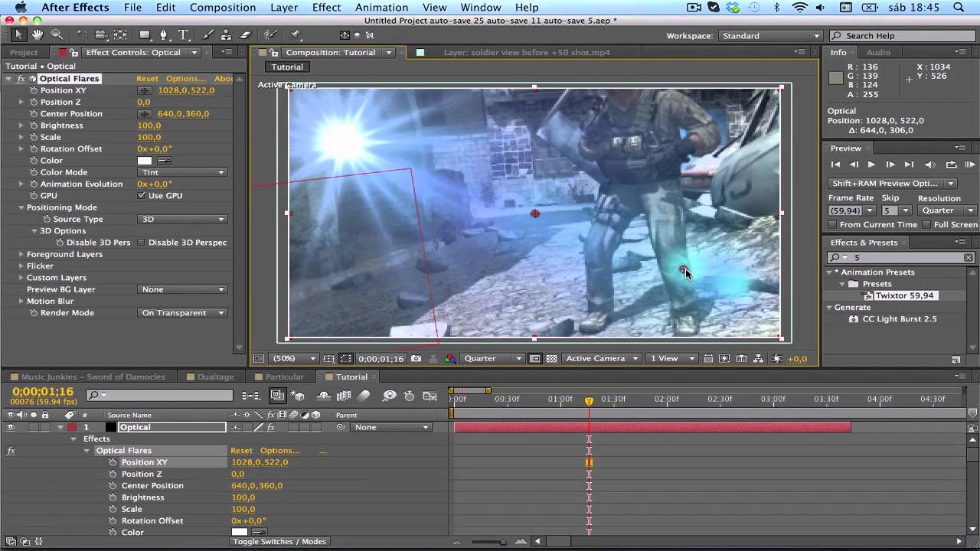Open the viewer resolution Quarter dropdown
The width and height of the screenshot is (980, 551).
(x=493, y=358)
